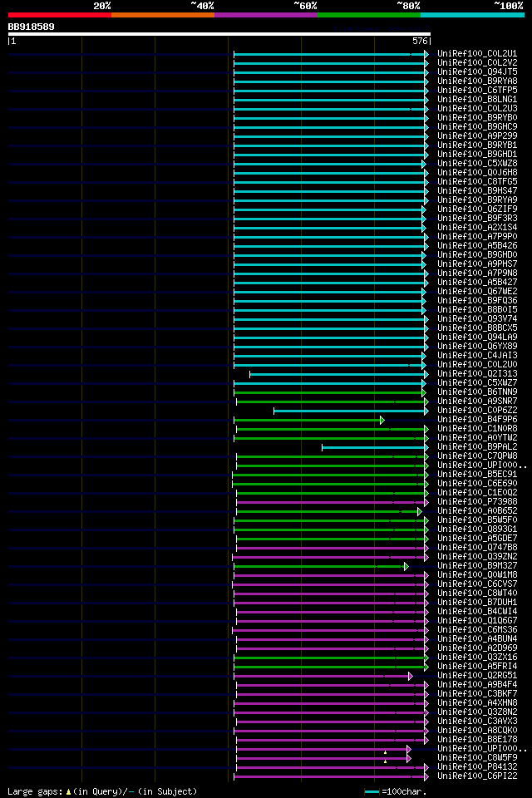
Task: Click the UniRef100_C5XWZ8 label
Action: coord(477,164)
